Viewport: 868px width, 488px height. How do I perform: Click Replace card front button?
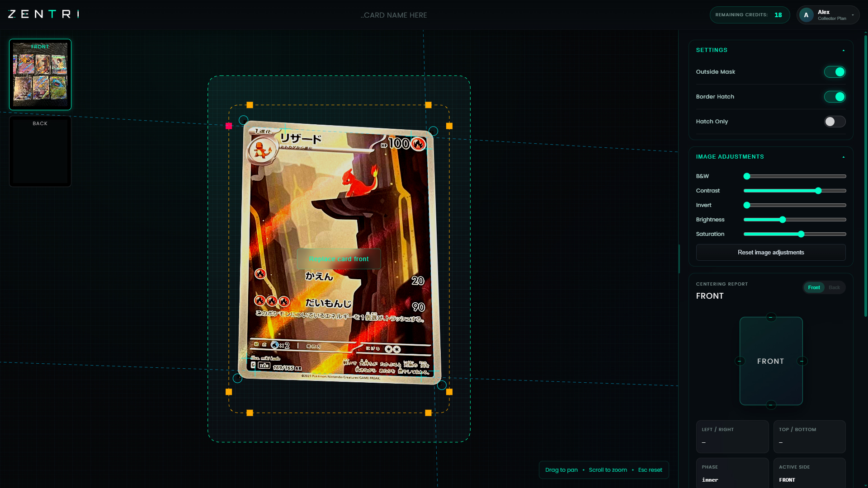tap(339, 259)
